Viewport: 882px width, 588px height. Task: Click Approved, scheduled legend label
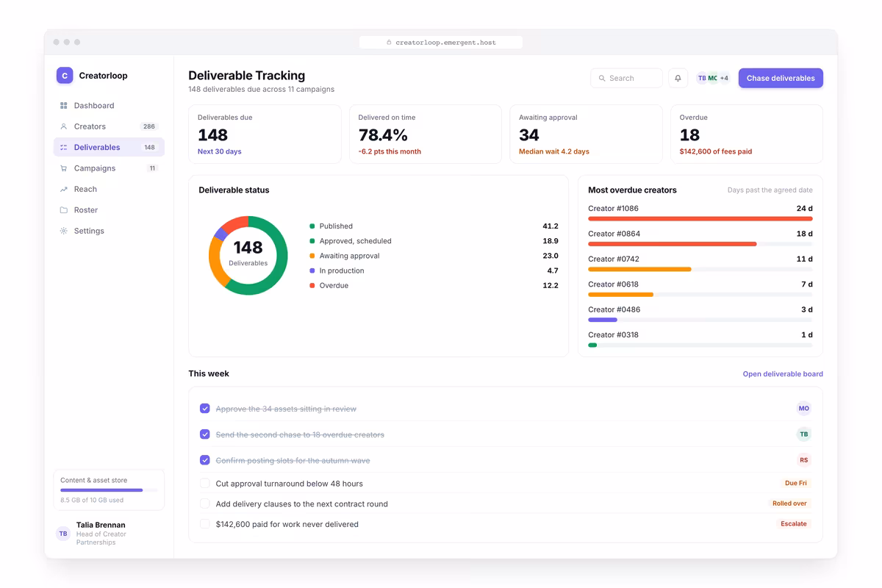pyautogui.click(x=355, y=241)
